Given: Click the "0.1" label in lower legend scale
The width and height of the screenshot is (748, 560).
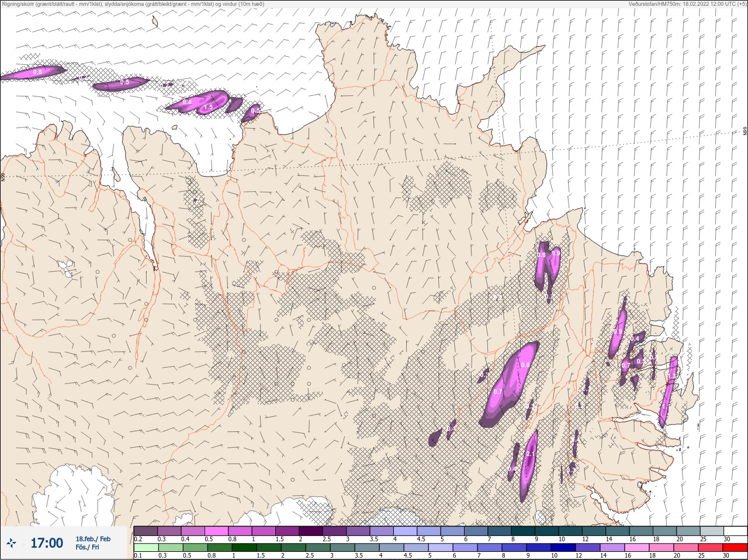Looking at the screenshot, I should coord(138,555).
